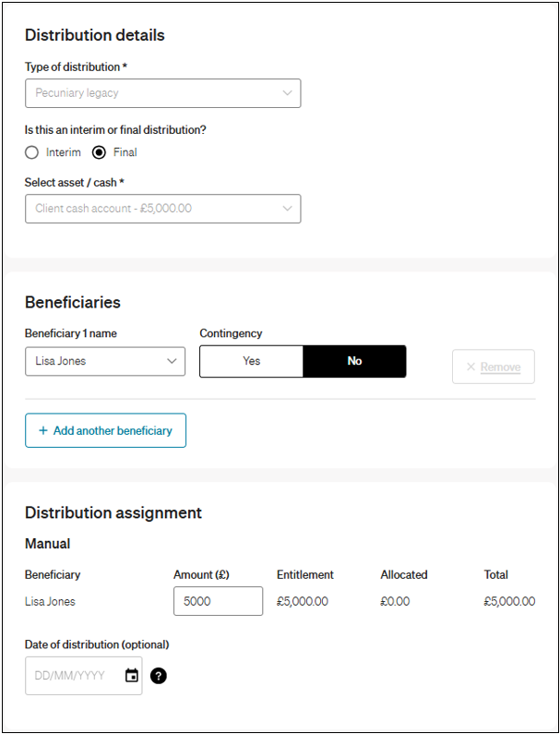
Task: Click the Amount (£) input field
Action: pyautogui.click(x=218, y=602)
